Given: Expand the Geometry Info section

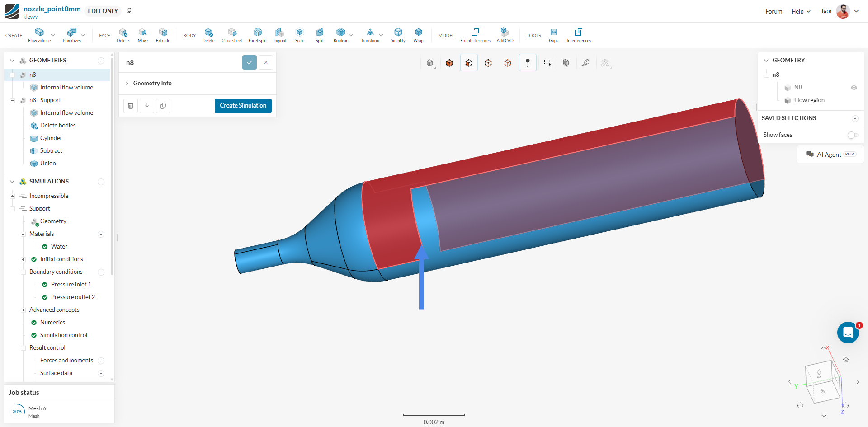Looking at the screenshot, I should point(152,83).
